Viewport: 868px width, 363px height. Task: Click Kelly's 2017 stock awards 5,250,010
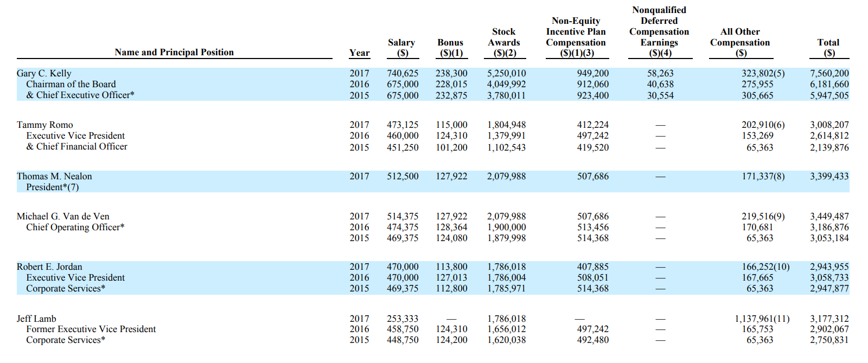(x=507, y=73)
